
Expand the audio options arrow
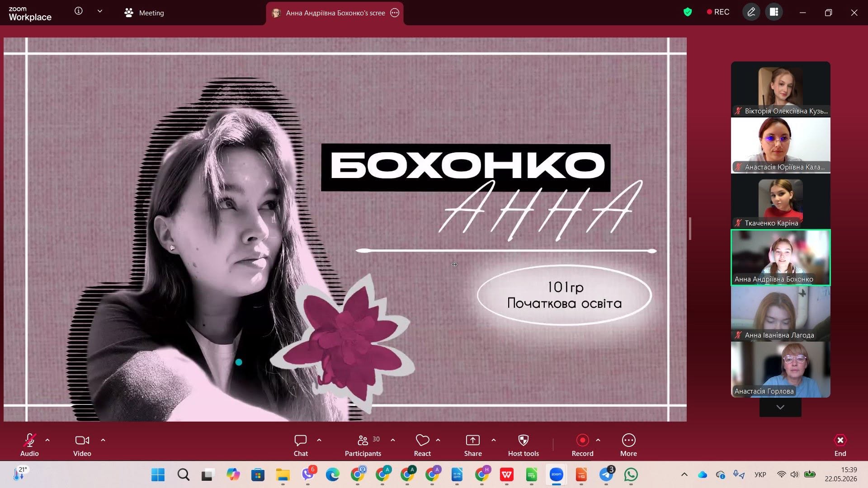click(x=47, y=440)
